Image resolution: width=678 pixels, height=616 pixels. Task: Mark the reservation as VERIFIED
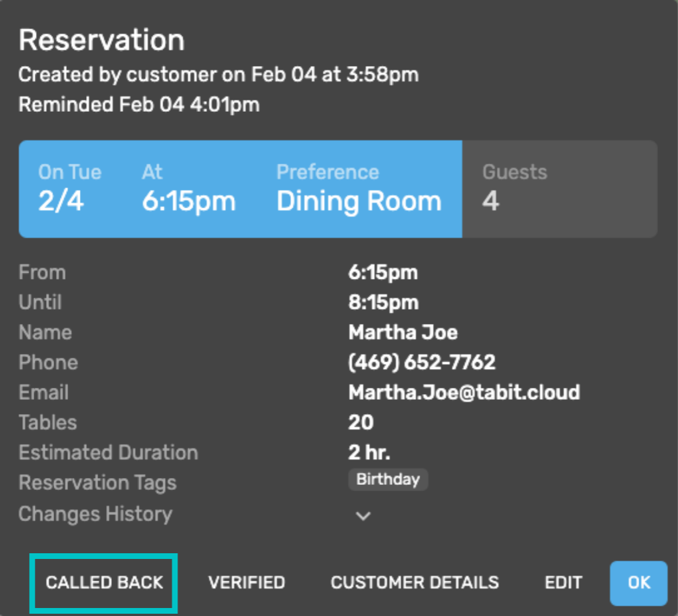tap(247, 583)
